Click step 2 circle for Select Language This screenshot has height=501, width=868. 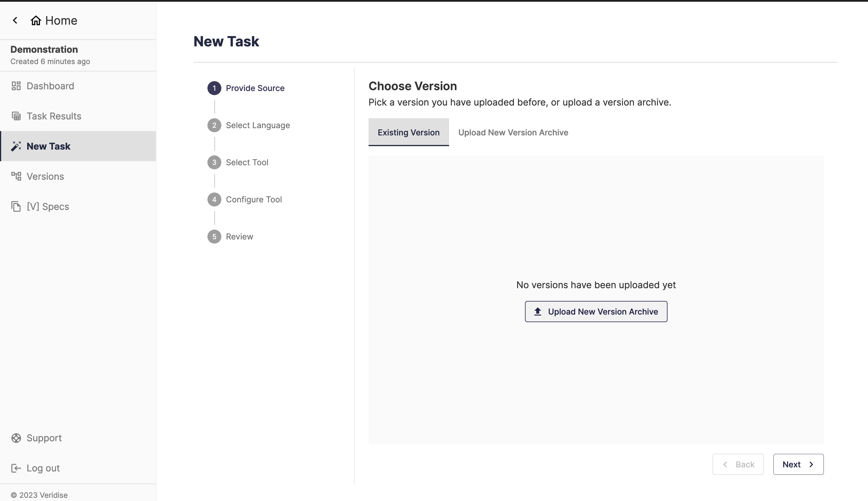click(214, 125)
